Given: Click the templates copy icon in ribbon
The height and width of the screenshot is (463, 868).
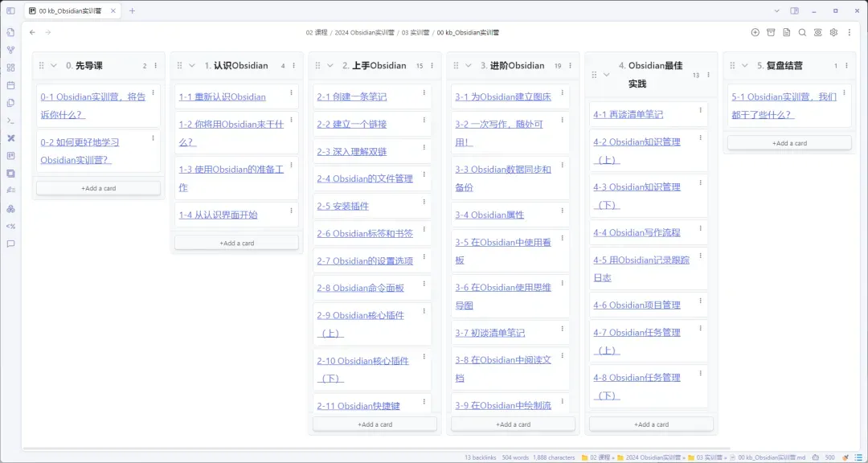Looking at the screenshot, I should (x=10, y=102).
